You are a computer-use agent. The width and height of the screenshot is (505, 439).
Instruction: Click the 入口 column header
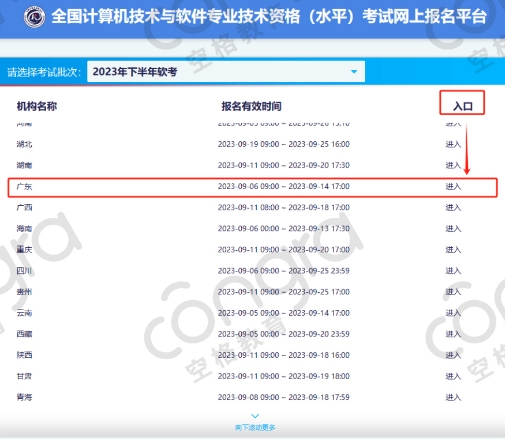463,106
